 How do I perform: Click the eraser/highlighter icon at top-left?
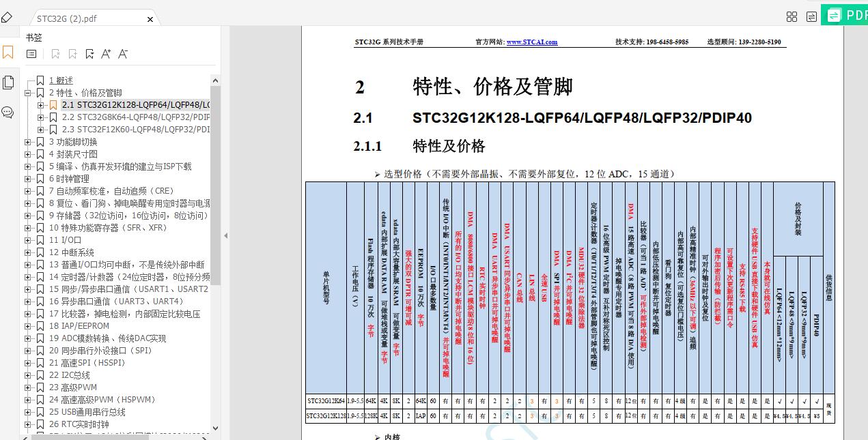[x=7, y=17]
